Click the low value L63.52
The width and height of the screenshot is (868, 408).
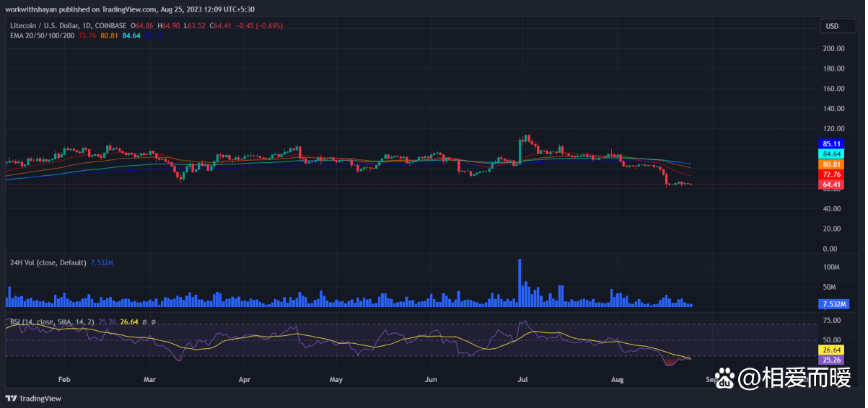[193, 25]
